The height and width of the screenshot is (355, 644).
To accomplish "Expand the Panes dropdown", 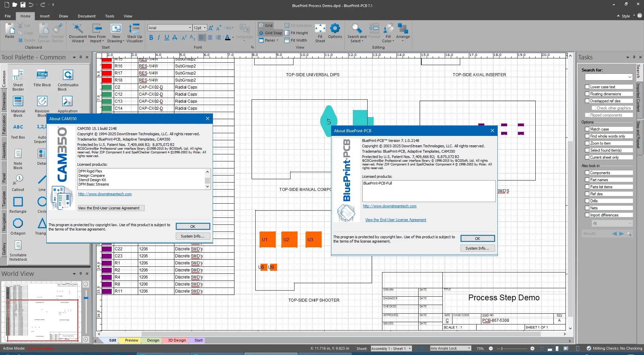I will point(269,40).
